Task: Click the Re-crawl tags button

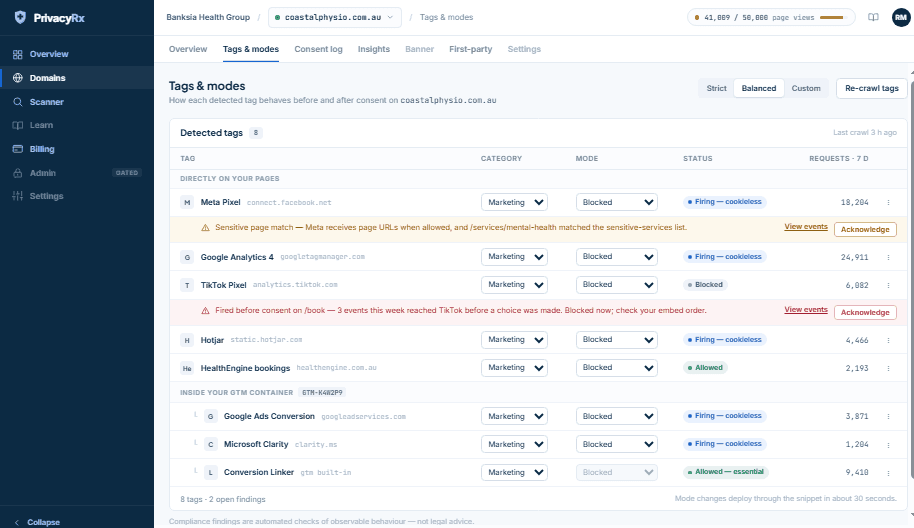Action: pos(871,89)
